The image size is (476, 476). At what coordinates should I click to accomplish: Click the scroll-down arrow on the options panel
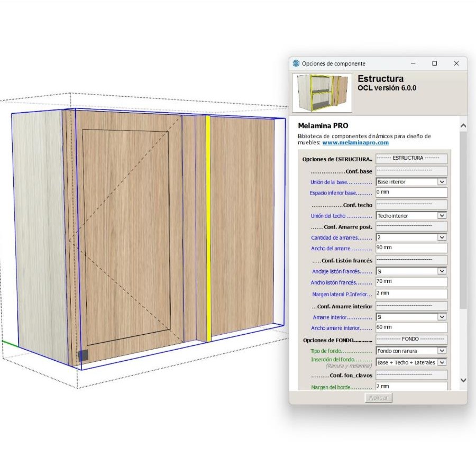pyautogui.click(x=463, y=380)
